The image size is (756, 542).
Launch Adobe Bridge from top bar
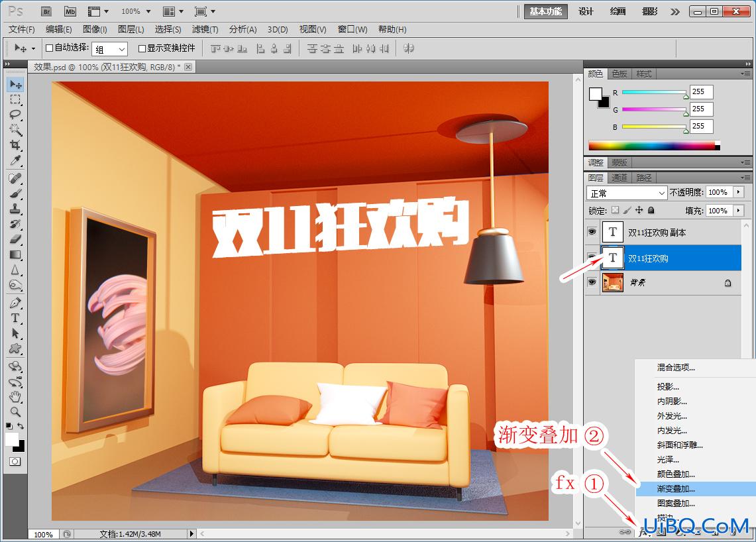(x=46, y=11)
